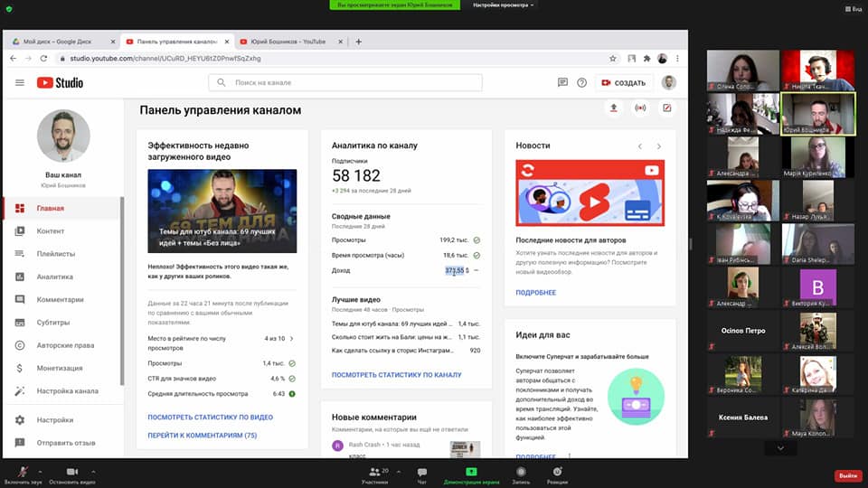The height and width of the screenshot is (488, 868).
Task: Open the Zoom Chat (Чат) icon
Action: click(422, 474)
